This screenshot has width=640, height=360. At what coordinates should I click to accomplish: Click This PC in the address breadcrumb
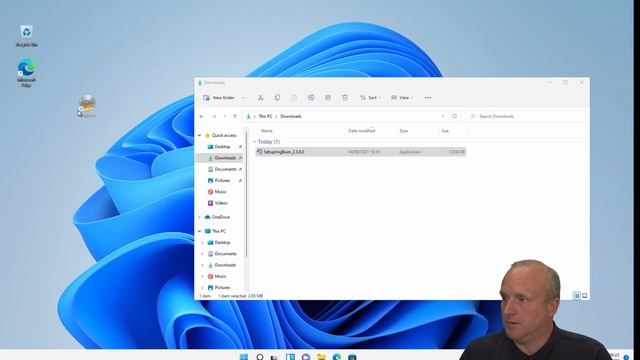265,116
